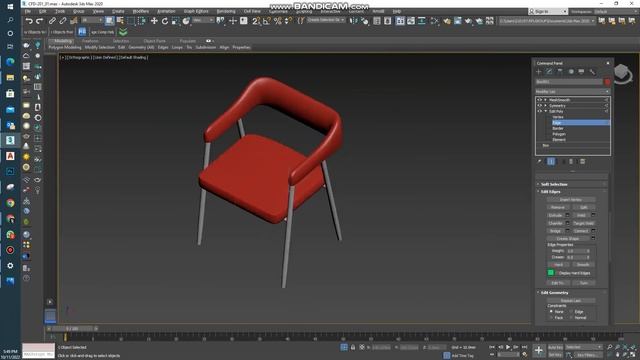This screenshot has width=640, height=360.
Task: Toggle Show End Result button under stack
Action: pos(551,162)
